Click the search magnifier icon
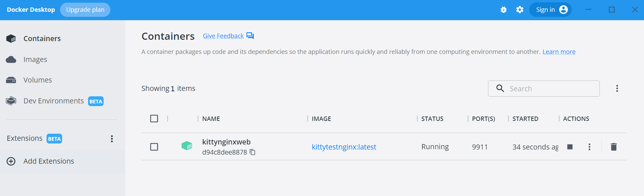The image size is (644, 196). (500, 88)
